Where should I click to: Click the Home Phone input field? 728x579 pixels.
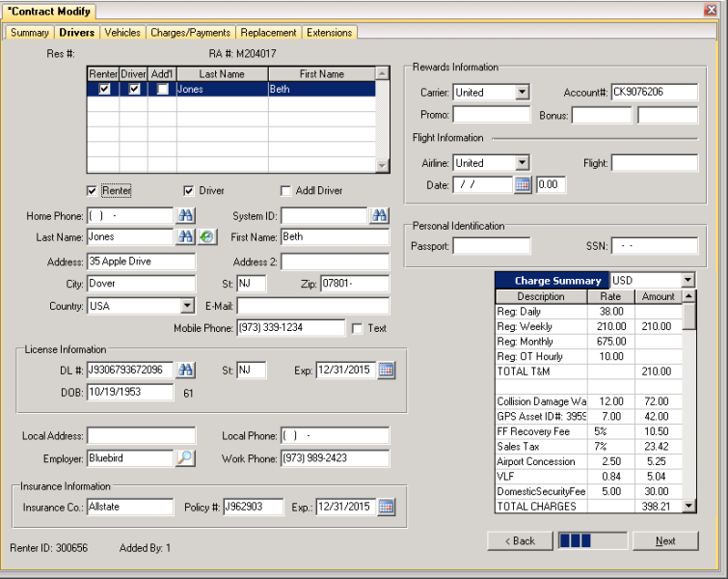click(130, 215)
